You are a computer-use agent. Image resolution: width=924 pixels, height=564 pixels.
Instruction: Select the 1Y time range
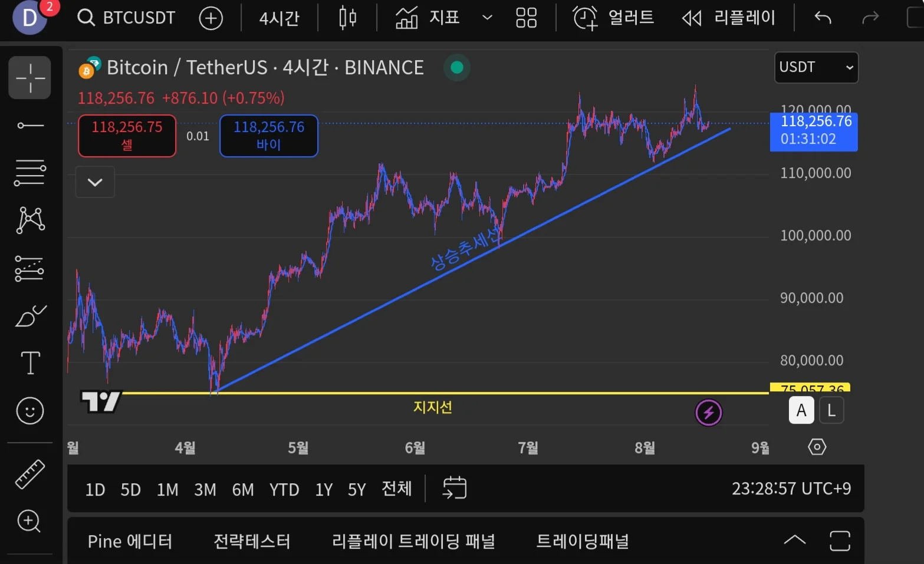[x=324, y=489]
